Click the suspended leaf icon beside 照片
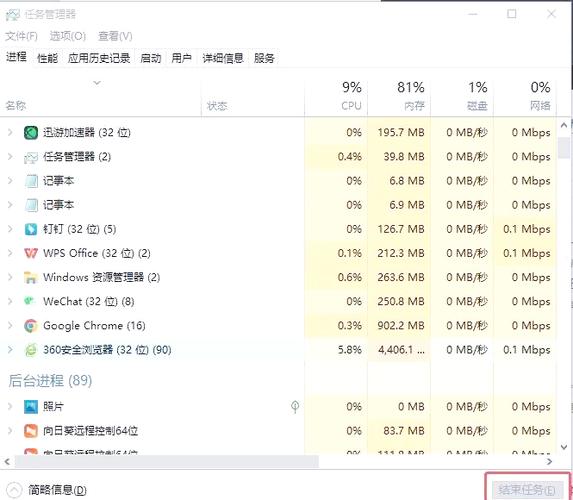This screenshot has height=500, width=573. point(295,406)
